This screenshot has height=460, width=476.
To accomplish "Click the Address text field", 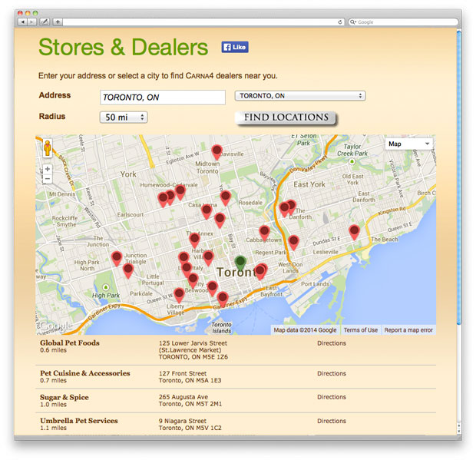I will 163,98.
